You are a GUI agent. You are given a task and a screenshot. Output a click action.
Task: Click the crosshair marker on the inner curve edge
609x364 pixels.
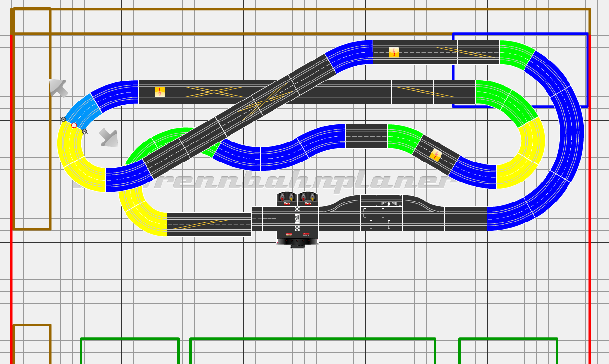coord(84,131)
